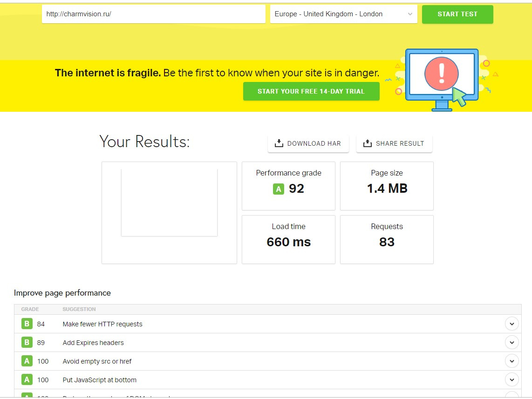Click the B badge on Add Expires headers
Screen dimensions: 532x399
(27, 342)
